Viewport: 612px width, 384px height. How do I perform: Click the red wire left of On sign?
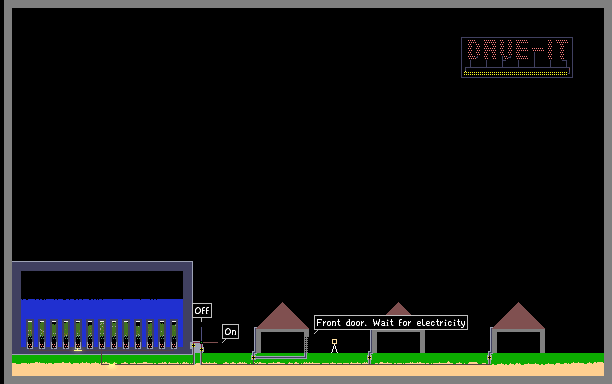pyautogui.click(x=210, y=343)
